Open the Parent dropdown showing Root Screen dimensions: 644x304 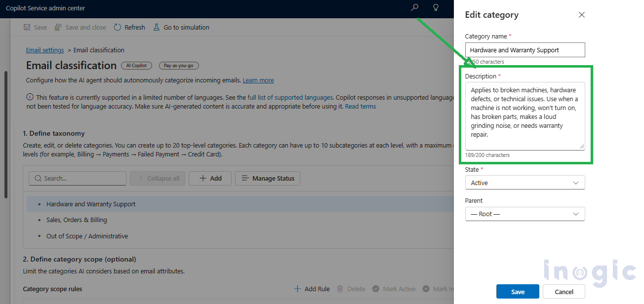[525, 214]
